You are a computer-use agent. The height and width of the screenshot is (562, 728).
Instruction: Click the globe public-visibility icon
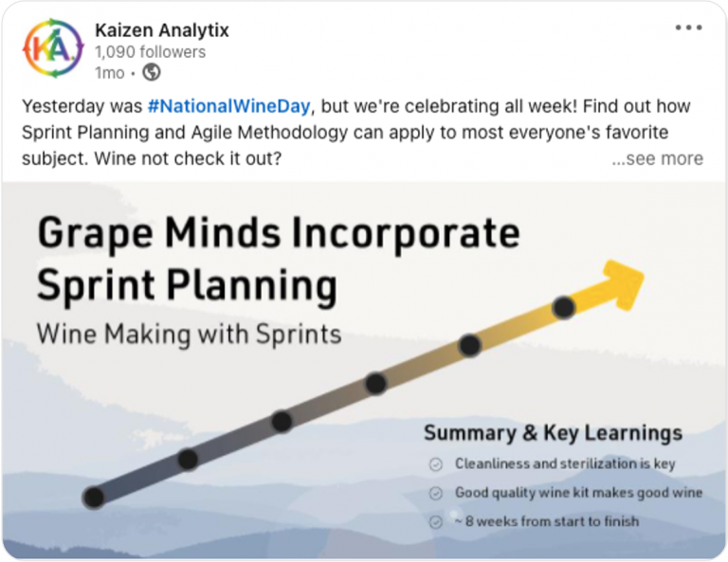click(152, 72)
